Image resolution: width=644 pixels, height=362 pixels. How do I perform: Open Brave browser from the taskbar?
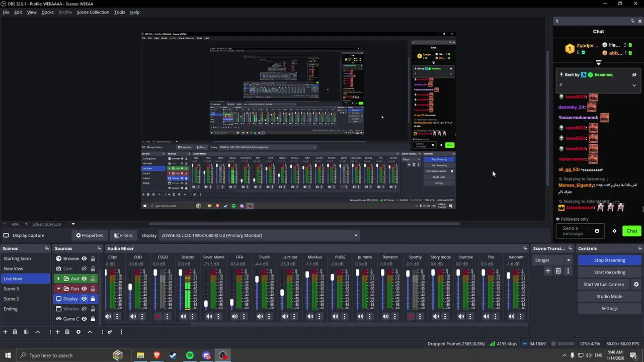pos(156,355)
